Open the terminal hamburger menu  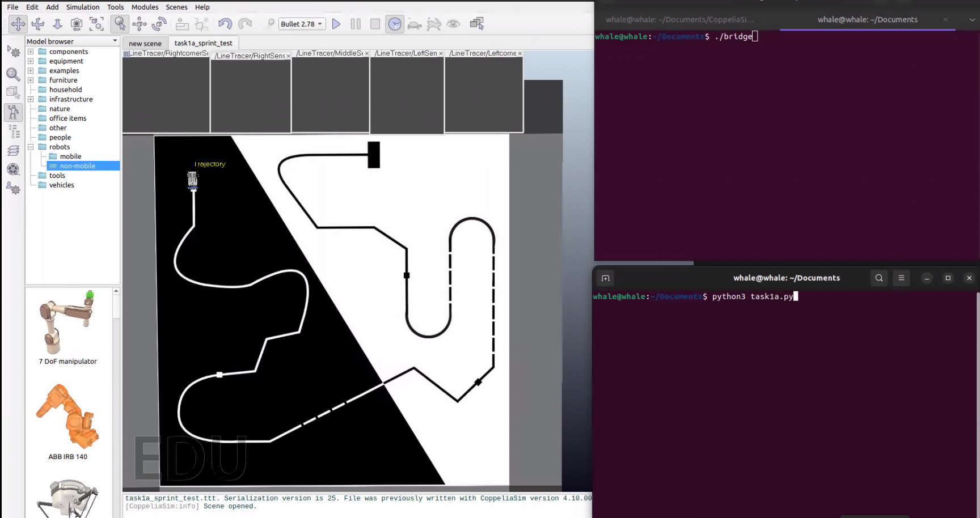pos(901,278)
